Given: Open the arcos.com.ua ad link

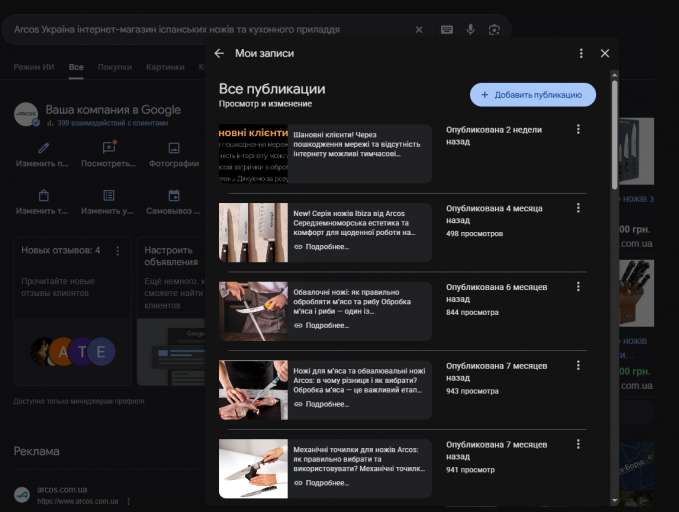Looking at the screenshot, I should (x=62, y=489).
